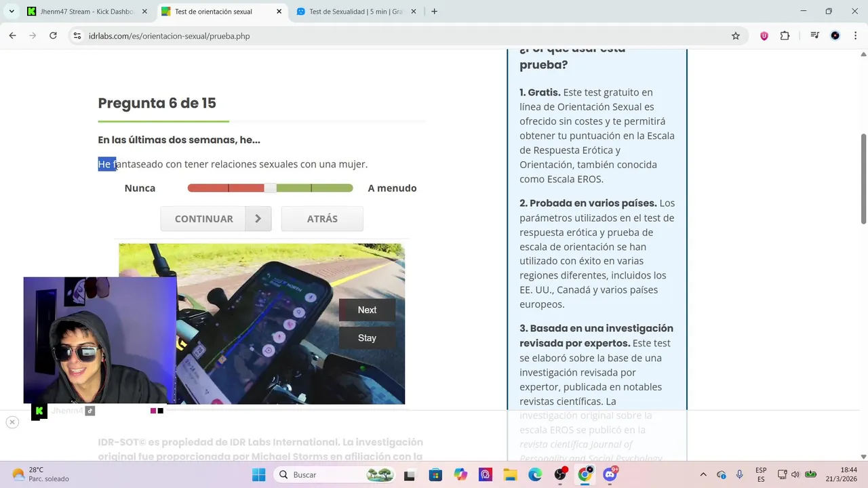Image resolution: width=868 pixels, height=488 pixels.
Task: Click the red Nunca side of the slider
Action: tap(226, 188)
